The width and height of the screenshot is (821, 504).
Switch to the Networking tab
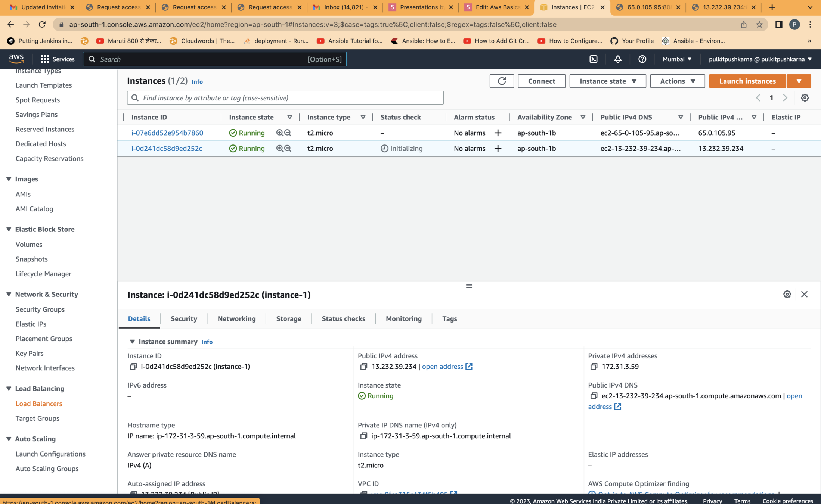pos(236,318)
